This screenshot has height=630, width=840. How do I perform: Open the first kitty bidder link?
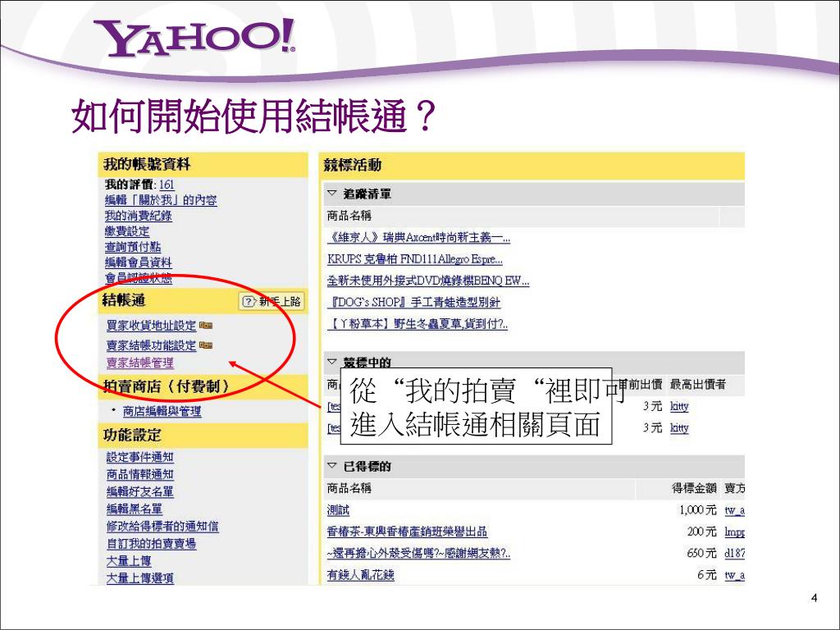679,406
